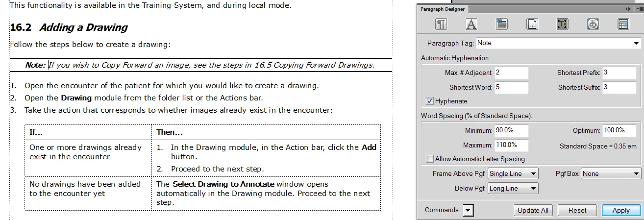This screenshot has height=220, width=644.
Task: Edit Maximum word spacing field
Action: click(x=511, y=146)
